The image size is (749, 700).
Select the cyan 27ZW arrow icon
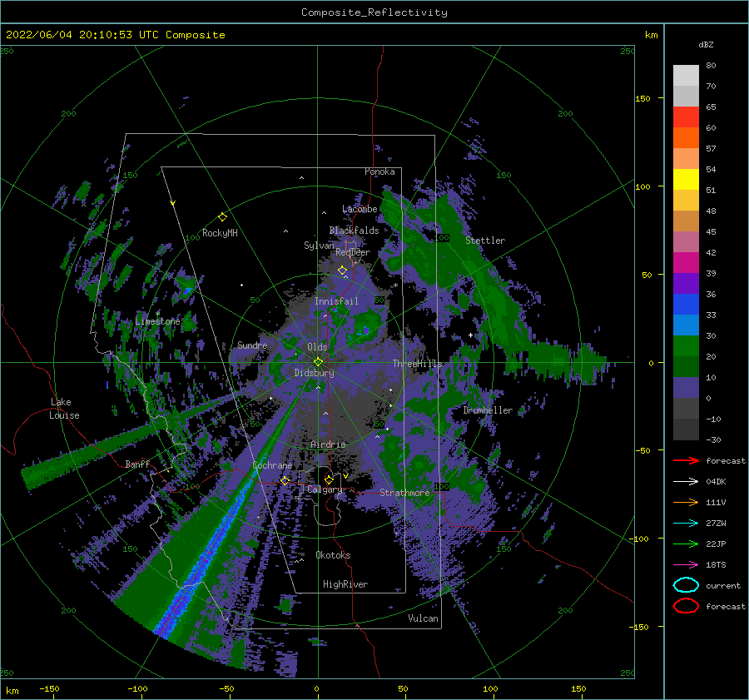[686, 524]
